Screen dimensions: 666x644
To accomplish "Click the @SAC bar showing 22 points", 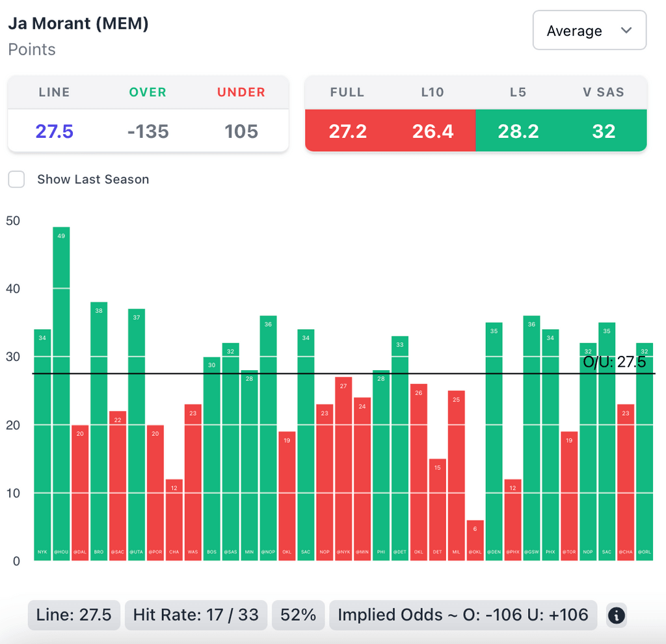I will 118,486.
